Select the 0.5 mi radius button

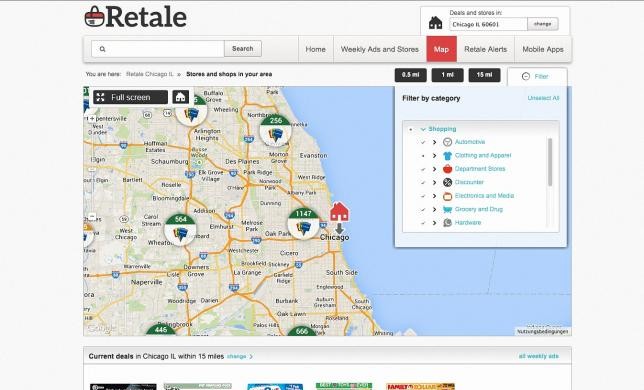click(411, 75)
